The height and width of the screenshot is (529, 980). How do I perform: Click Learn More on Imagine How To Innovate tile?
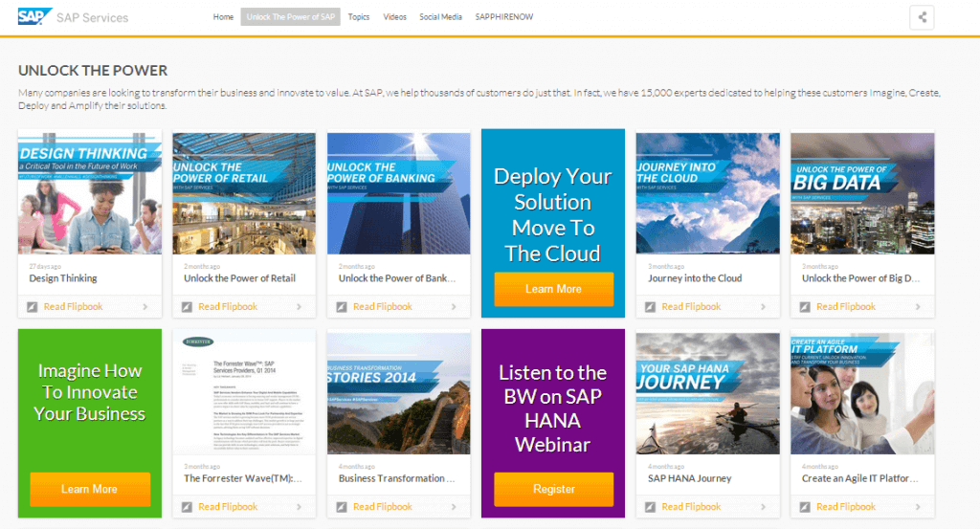pos(90,489)
